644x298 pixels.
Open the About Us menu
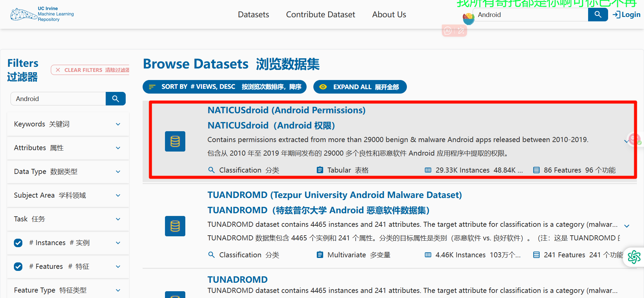tap(389, 15)
